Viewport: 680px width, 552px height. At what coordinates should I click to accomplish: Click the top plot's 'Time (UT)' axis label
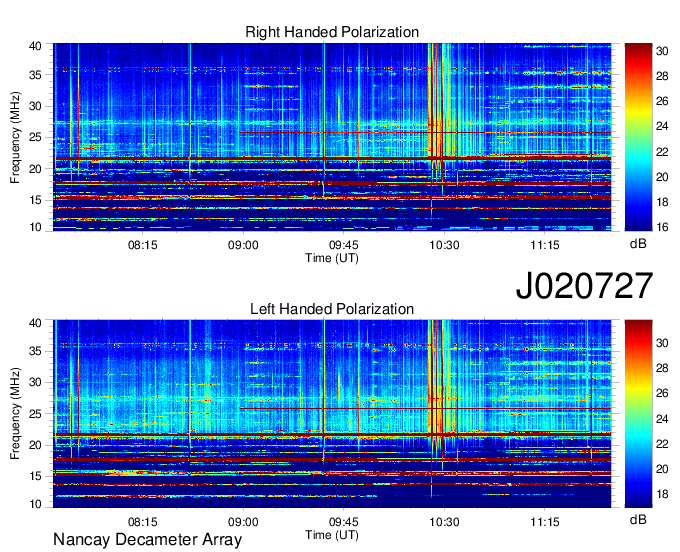[332, 258]
